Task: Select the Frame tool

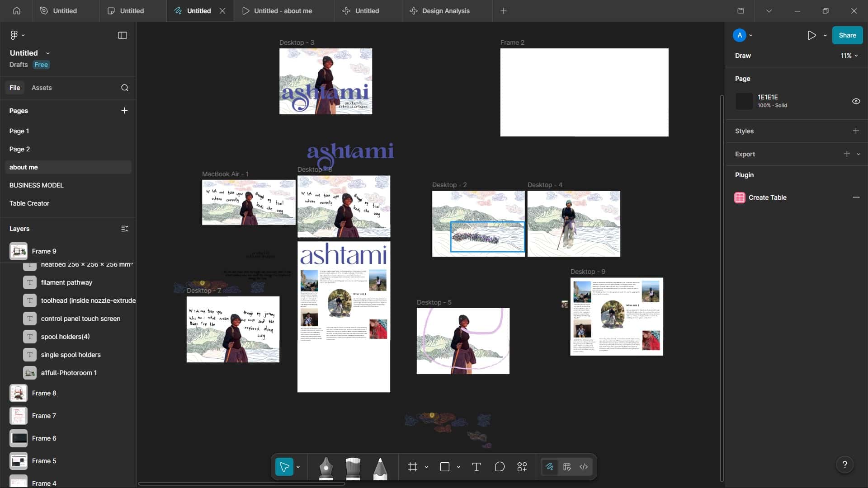Action: point(412,467)
